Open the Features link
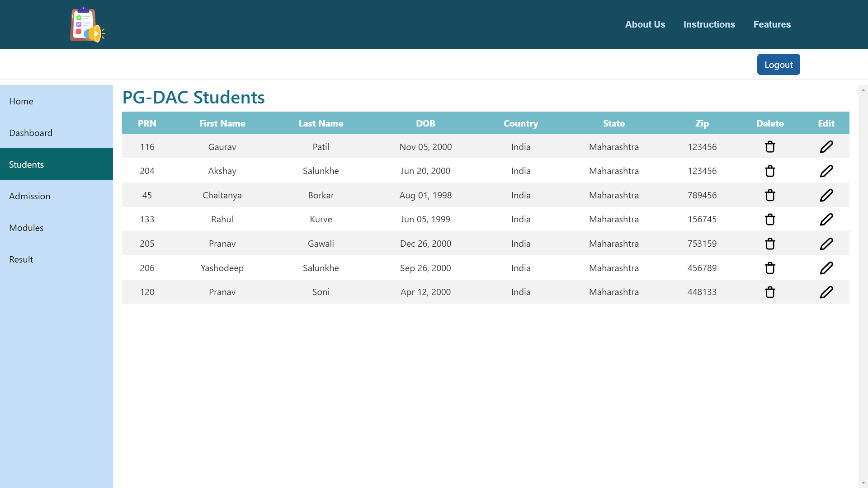The height and width of the screenshot is (488, 868). pyautogui.click(x=772, y=24)
